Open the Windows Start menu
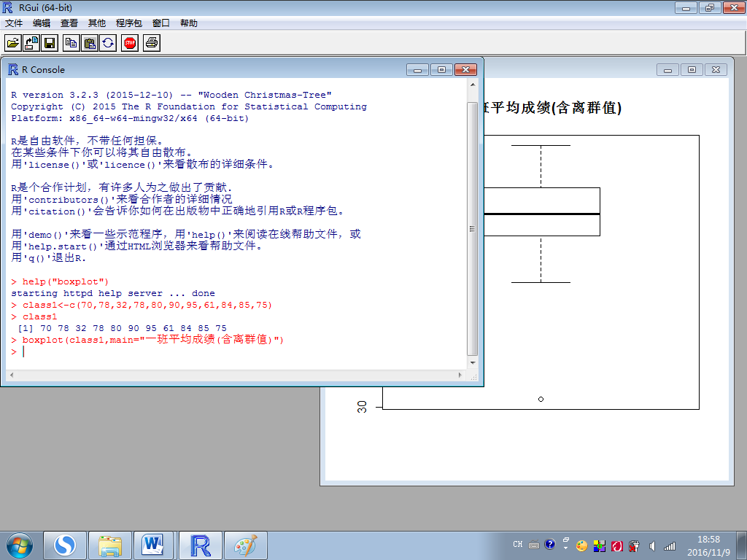Viewport: 747px width, 560px height. tap(20, 545)
